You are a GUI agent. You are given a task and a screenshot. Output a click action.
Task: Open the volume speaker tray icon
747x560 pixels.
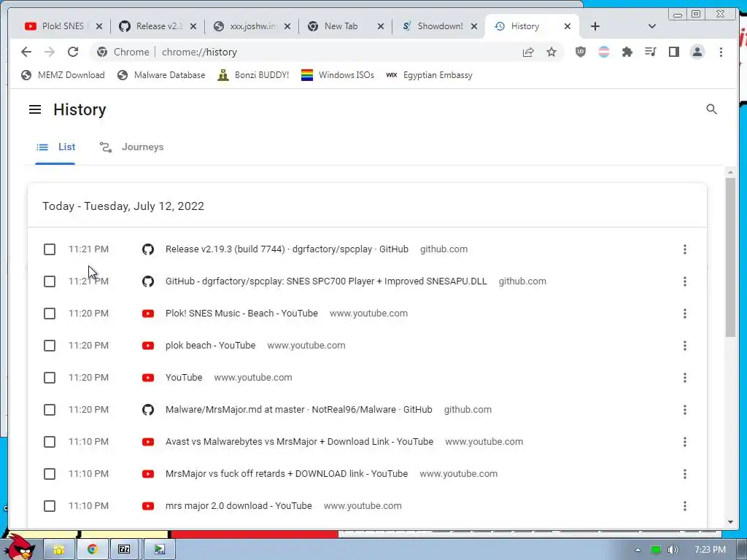[x=673, y=550]
